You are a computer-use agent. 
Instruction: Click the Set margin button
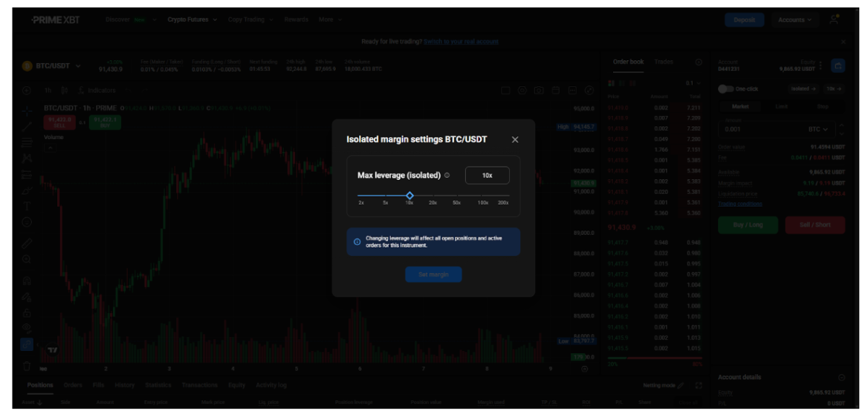point(433,274)
